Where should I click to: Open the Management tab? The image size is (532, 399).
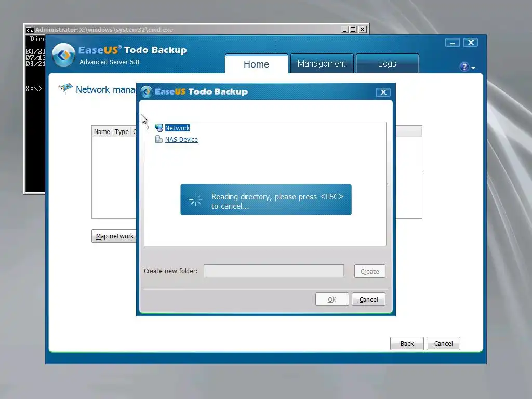pyautogui.click(x=321, y=63)
